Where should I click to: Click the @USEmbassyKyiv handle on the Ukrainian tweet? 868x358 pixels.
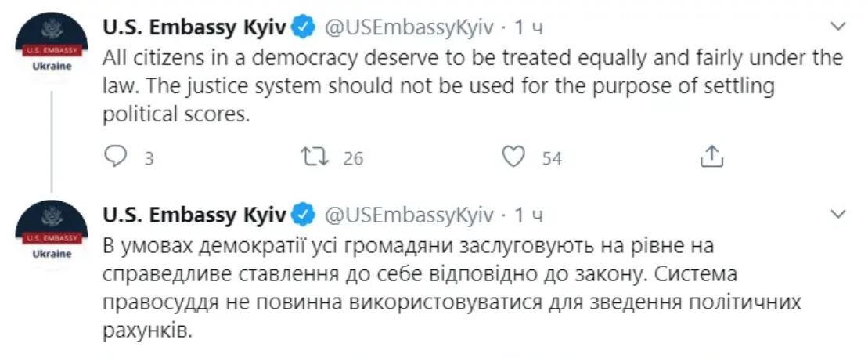(x=409, y=214)
